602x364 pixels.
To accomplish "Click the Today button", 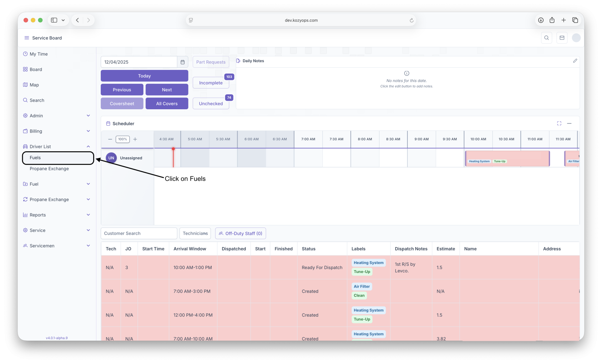I will (144, 76).
